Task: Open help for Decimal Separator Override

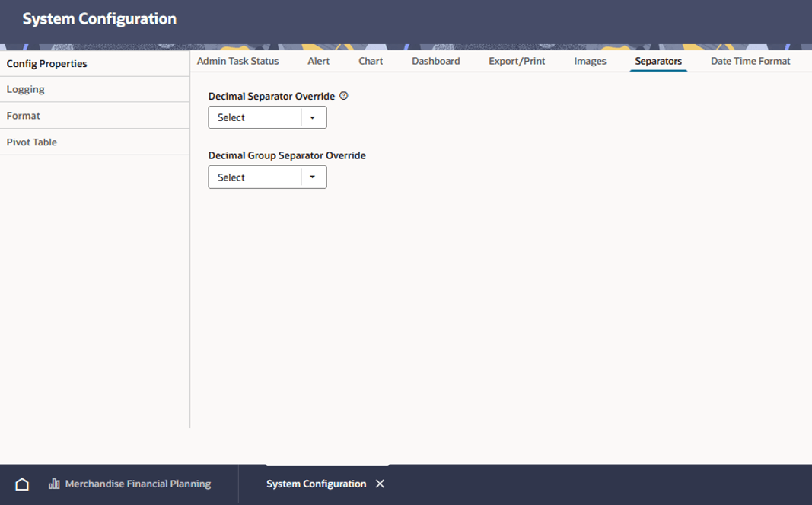Action: tap(344, 96)
